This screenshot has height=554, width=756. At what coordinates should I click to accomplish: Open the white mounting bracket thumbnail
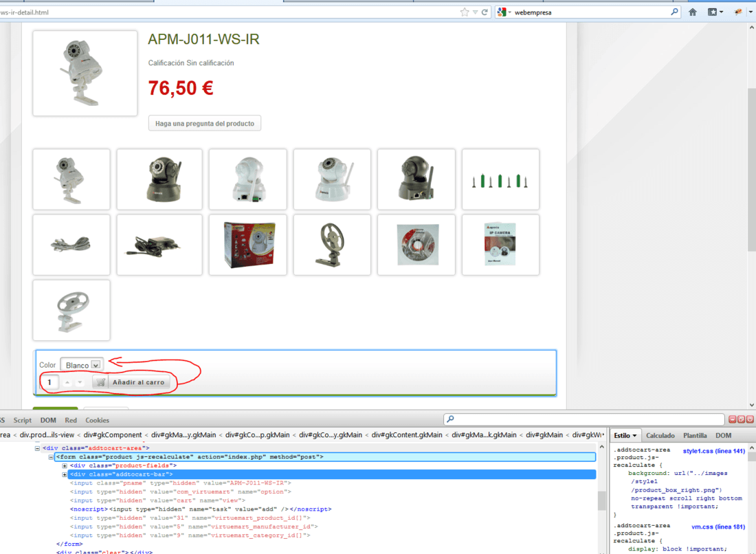tap(71, 311)
